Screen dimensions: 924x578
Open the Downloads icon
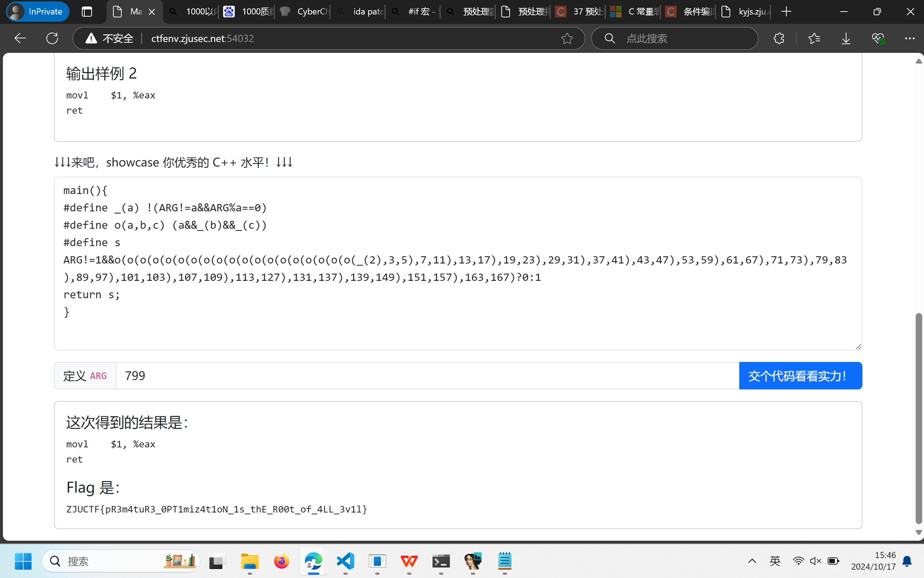(x=846, y=38)
